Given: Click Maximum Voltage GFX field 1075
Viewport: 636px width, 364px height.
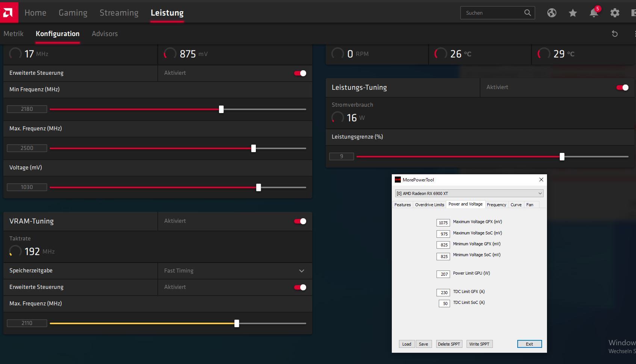Looking at the screenshot, I should (x=443, y=223).
